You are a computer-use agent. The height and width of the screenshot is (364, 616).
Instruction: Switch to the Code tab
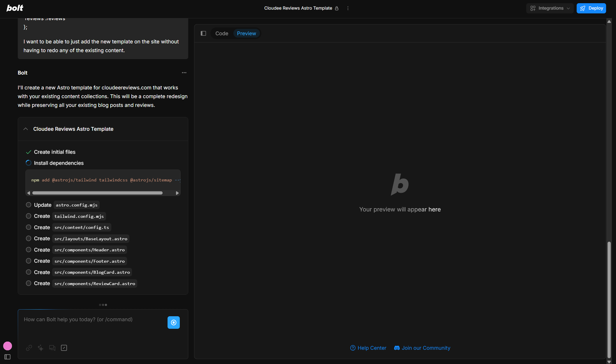[221, 33]
